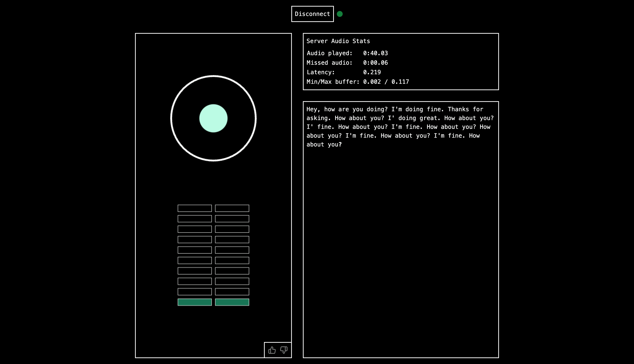Select the Audio played value 0:40.03
Screen dimensions: 634x364
[x=375, y=53]
